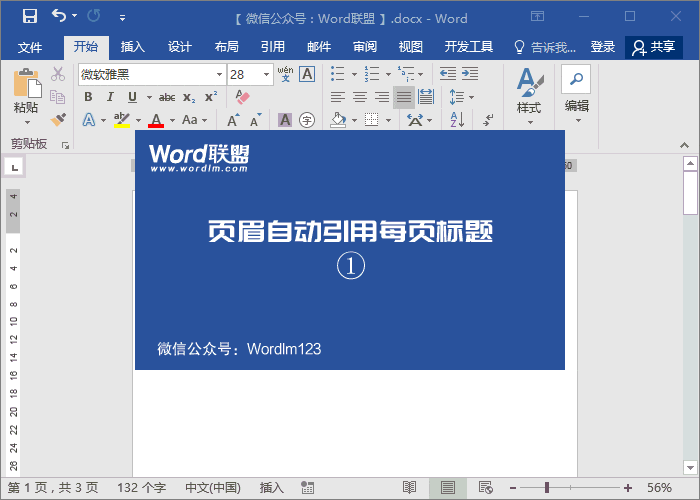700x500 pixels.
Task: Toggle character shading A icon
Action: [x=285, y=120]
